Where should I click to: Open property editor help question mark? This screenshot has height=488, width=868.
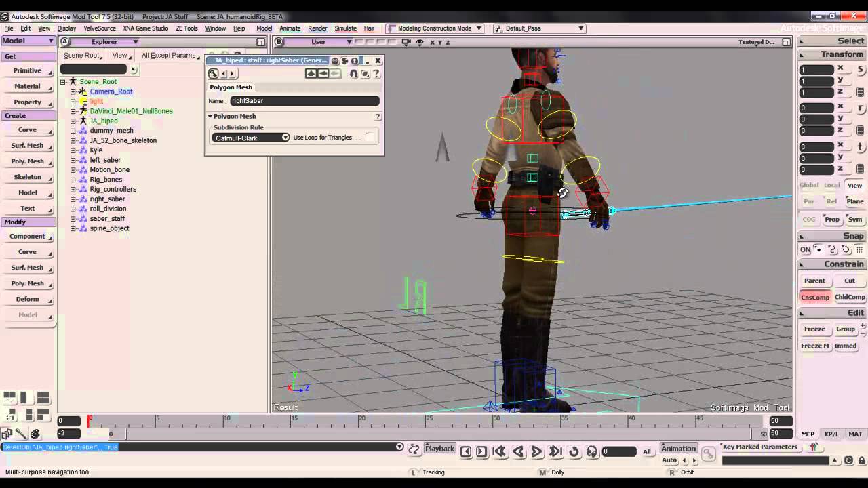376,74
